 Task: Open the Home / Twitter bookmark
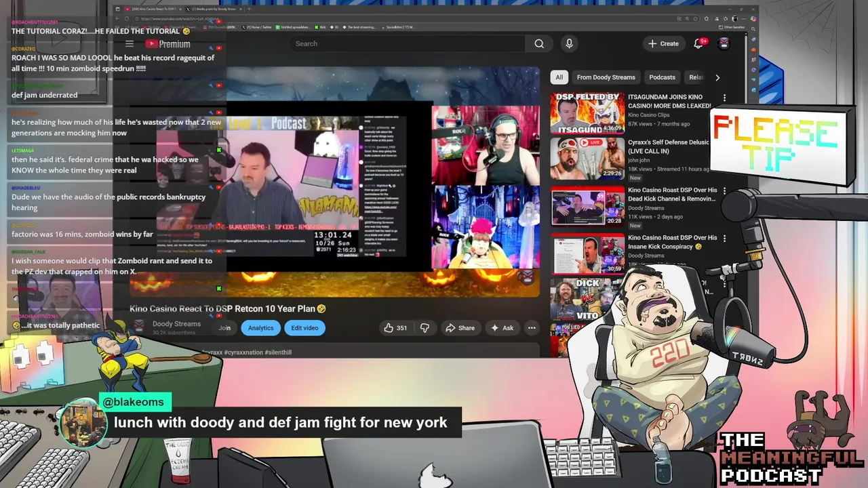click(258, 27)
